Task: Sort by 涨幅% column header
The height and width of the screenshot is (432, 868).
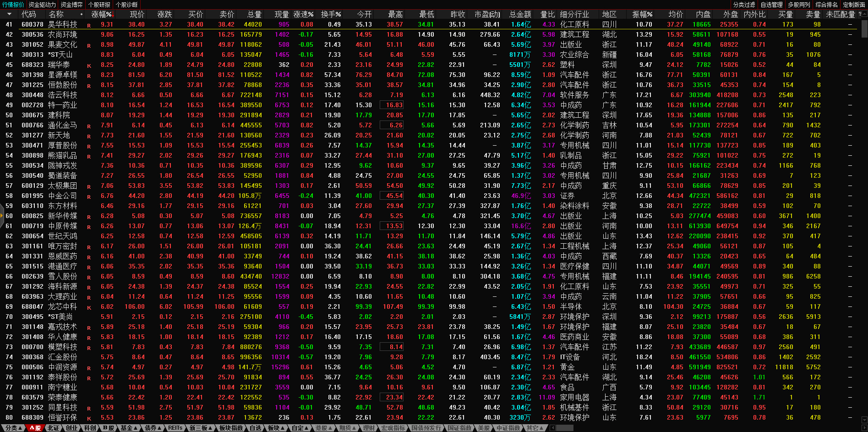Action: (x=101, y=14)
